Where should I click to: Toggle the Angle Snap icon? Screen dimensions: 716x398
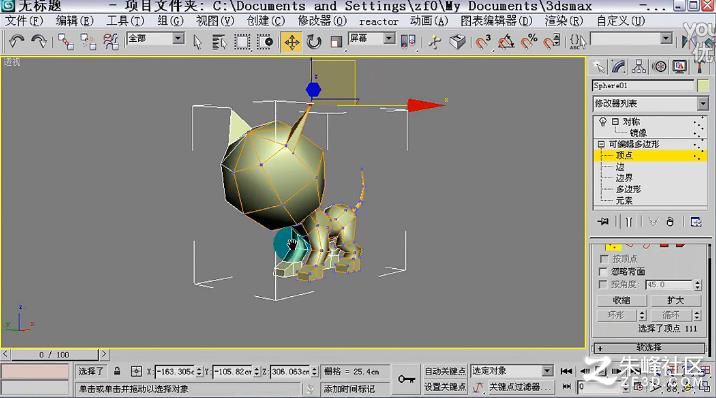point(506,42)
